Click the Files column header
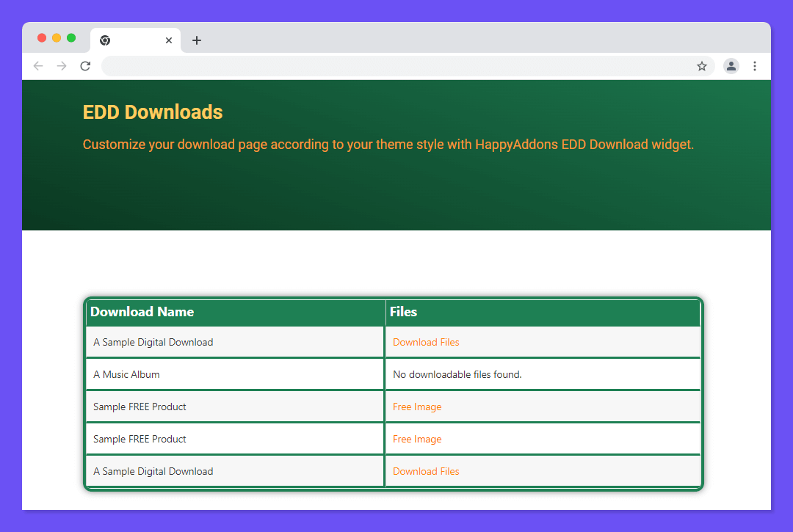Viewport: 793px width, 532px height. pyautogui.click(x=543, y=312)
